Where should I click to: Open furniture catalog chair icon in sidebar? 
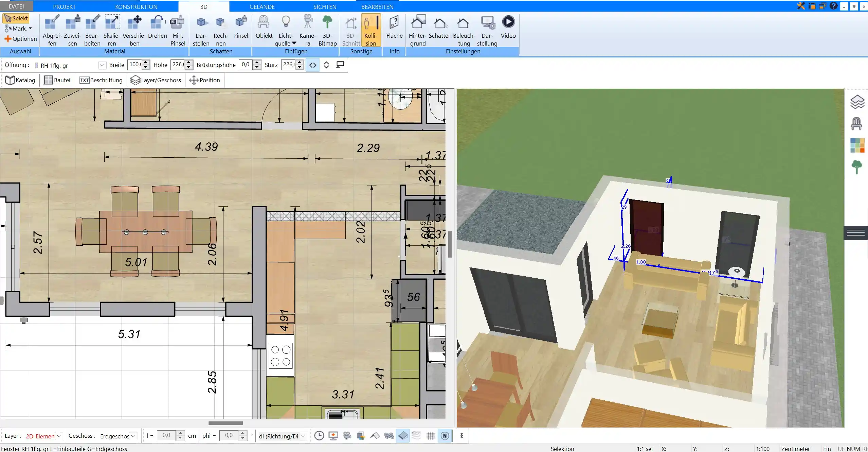click(856, 124)
